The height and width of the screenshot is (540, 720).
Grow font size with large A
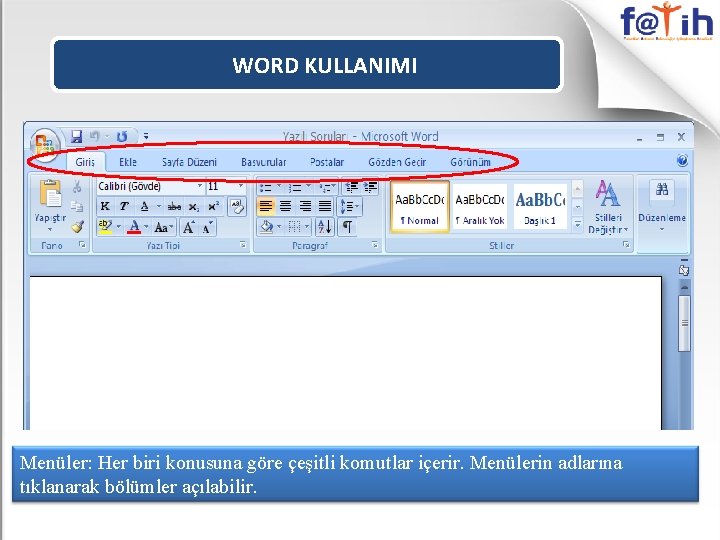tap(189, 227)
